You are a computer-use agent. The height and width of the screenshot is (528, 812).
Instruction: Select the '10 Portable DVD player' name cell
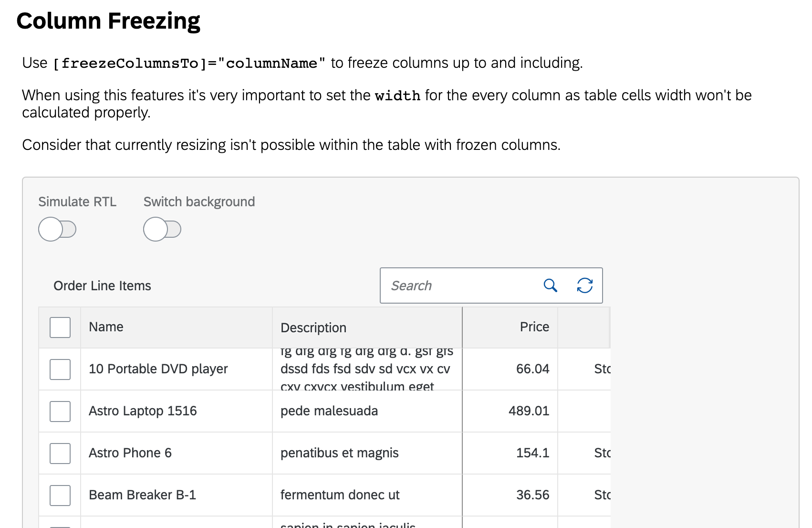pos(177,369)
